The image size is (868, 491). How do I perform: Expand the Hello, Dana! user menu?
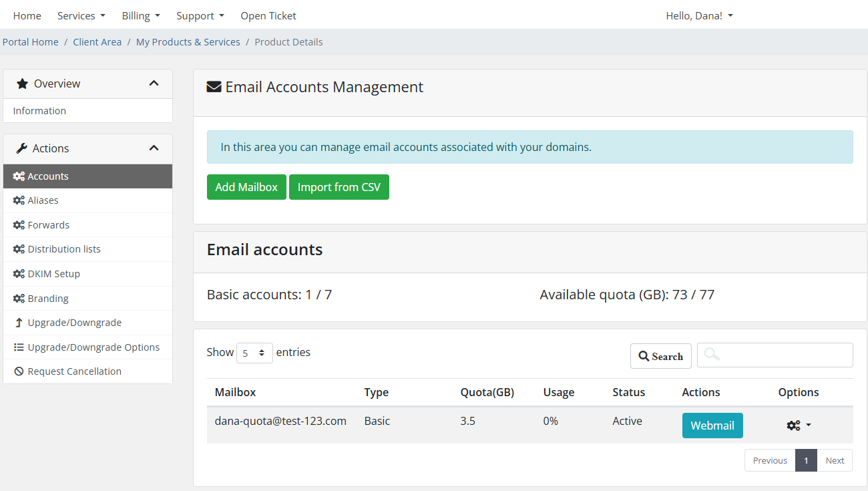point(699,15)
